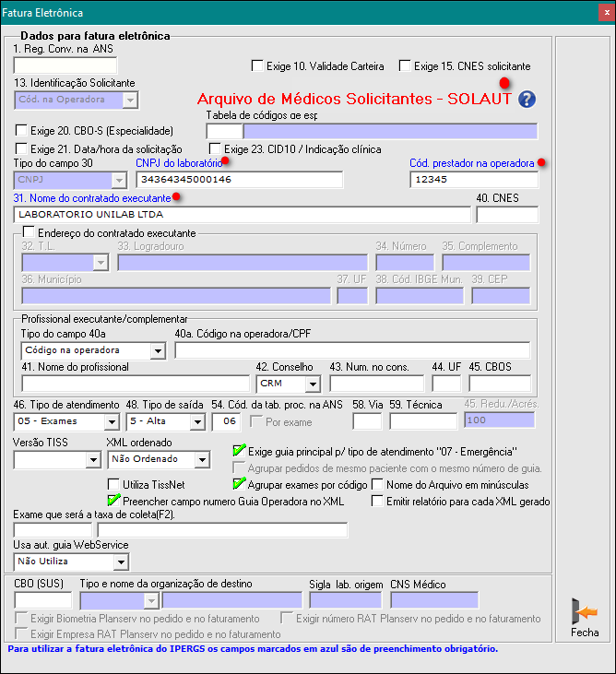Click 54. Cód. da tab. proc. field

pyautogui.click(x=227, y=421)
